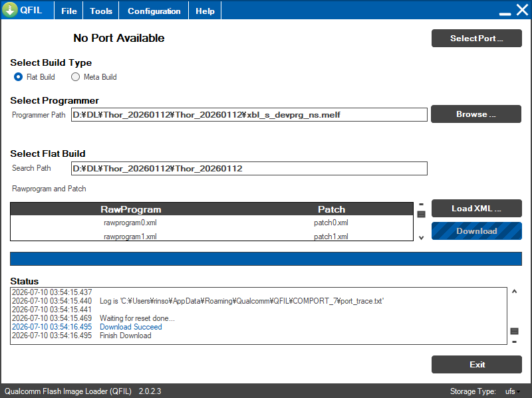Click the version text 2.0.2.3
Viewport: 532px width, 398px height.
[x=150, y=391]
